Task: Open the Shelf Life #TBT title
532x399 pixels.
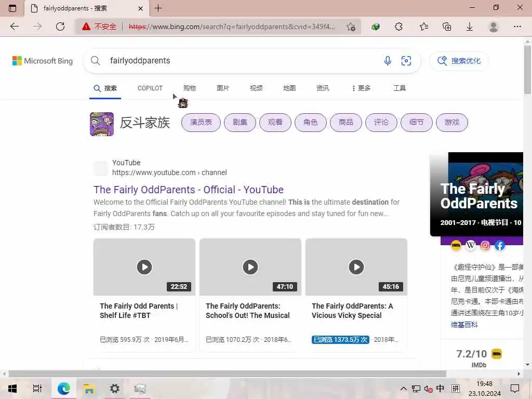Action: [138, 311]
